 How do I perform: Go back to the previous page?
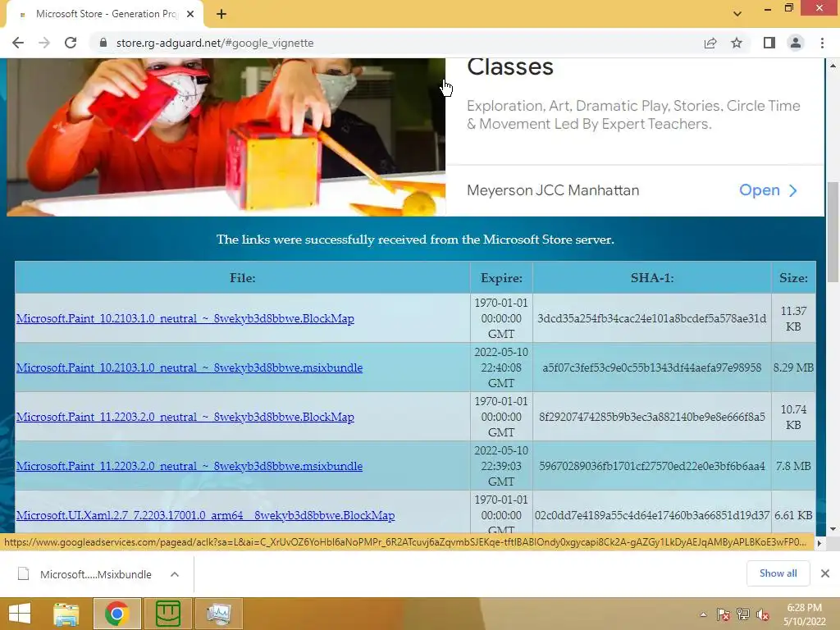[18, 43]
